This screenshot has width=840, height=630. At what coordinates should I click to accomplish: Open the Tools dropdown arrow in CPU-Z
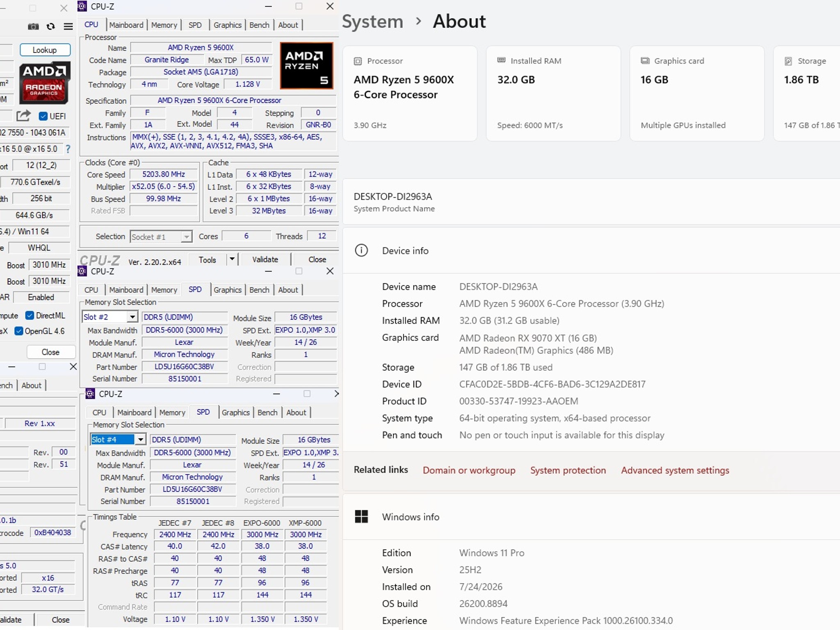232,259
